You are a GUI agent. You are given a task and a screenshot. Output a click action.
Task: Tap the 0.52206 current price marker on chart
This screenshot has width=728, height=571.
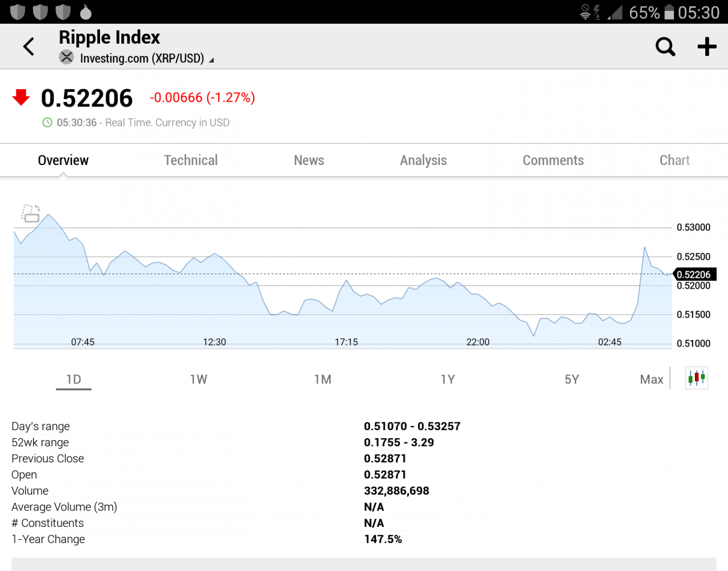694,274
